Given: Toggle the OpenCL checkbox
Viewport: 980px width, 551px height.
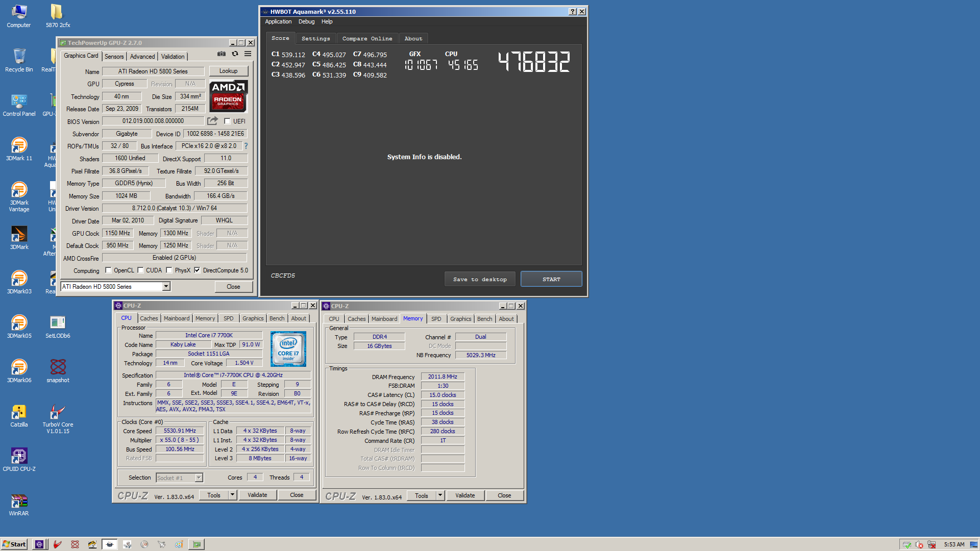Looking at the screenshot, I should (x=108, y=270).
